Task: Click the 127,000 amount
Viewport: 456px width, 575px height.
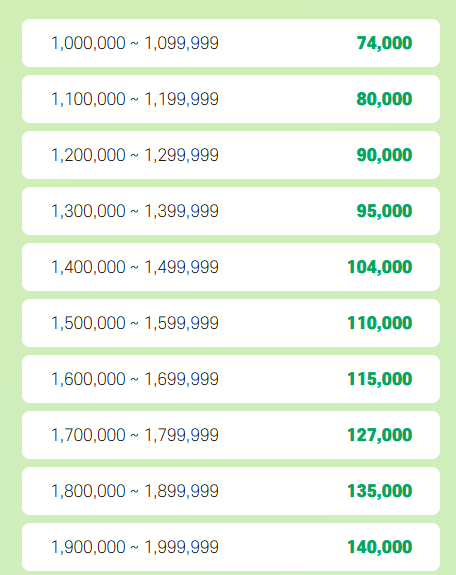Action: point(380,435)
